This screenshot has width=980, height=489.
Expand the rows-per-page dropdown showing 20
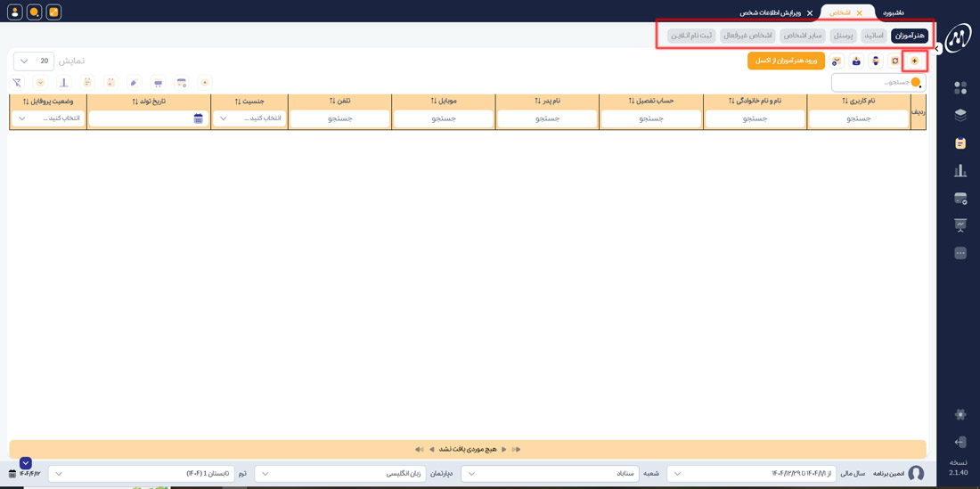(33, 61)
